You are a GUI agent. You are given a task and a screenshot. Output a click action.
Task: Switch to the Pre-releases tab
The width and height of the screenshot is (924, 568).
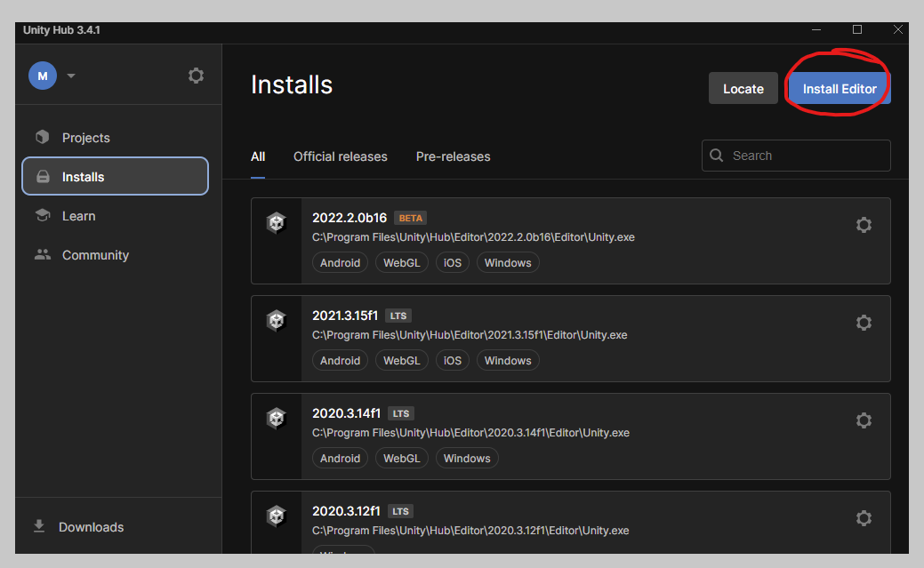click(x=453, y=156)
